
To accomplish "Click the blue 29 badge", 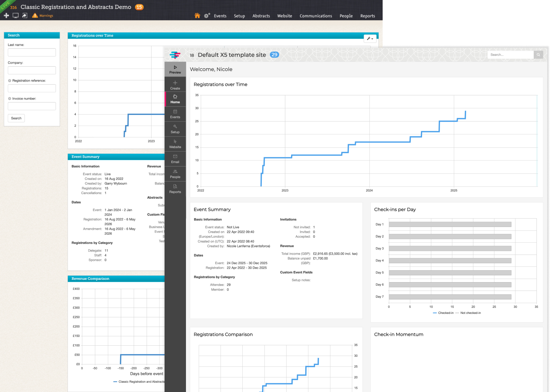I will 274,55.
